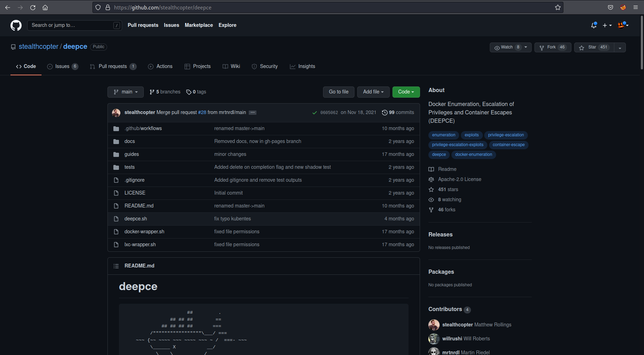
Task: Open the Projects tab
Action: (197, 66)
